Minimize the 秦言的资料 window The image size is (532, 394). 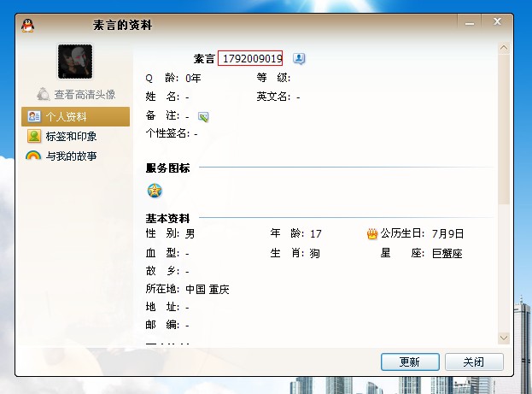470,21
